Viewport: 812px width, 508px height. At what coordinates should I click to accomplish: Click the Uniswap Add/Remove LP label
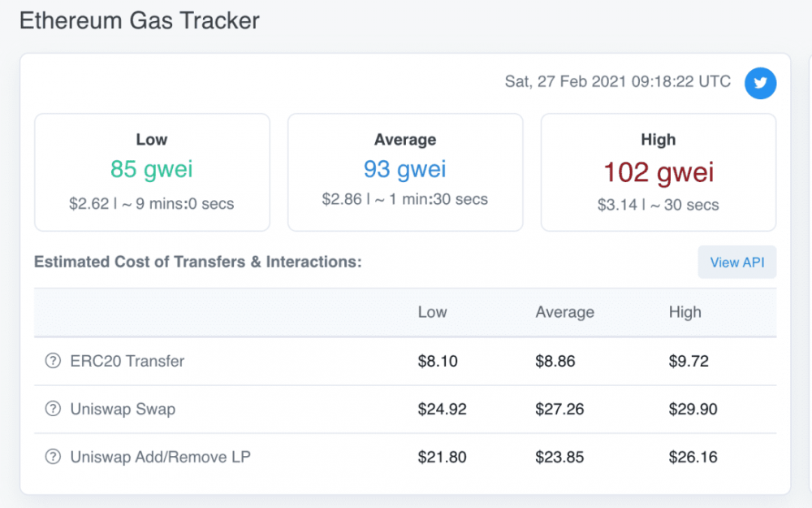(160, 457)
